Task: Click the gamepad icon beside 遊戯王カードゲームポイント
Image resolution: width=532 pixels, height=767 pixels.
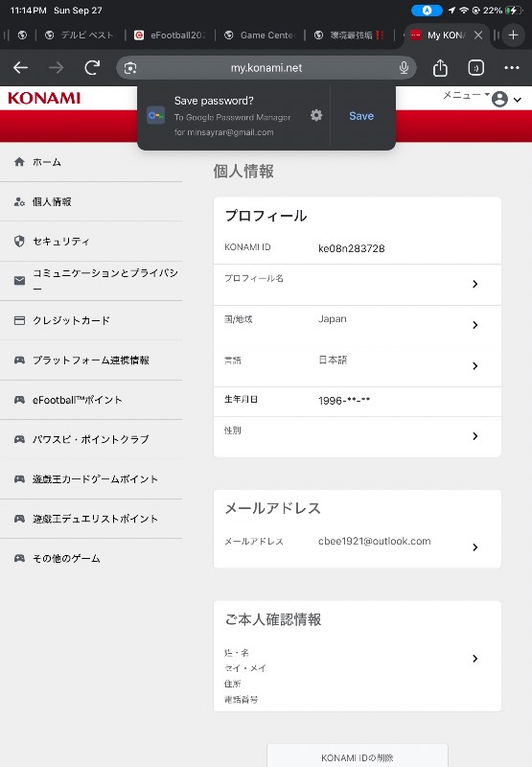Action: point(19,478)
